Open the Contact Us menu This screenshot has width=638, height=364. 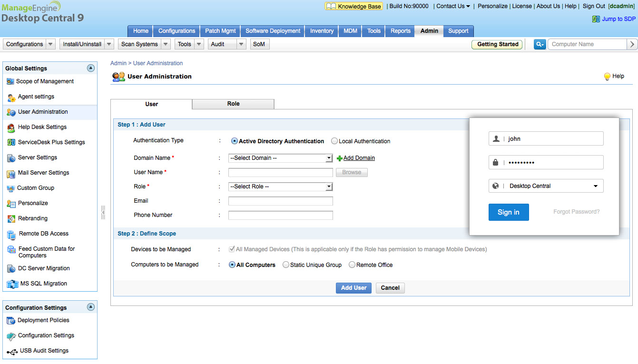(453, 6)
